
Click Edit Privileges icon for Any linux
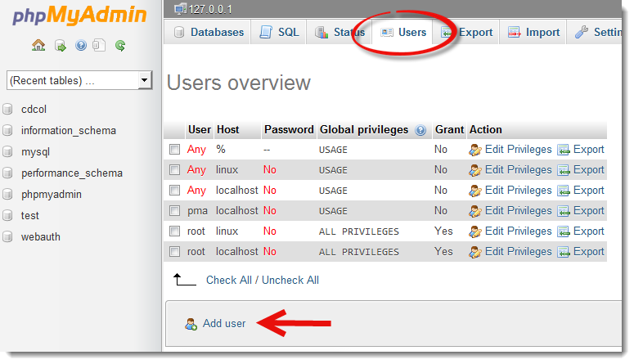pyautogui.click(x=475, y=170)
